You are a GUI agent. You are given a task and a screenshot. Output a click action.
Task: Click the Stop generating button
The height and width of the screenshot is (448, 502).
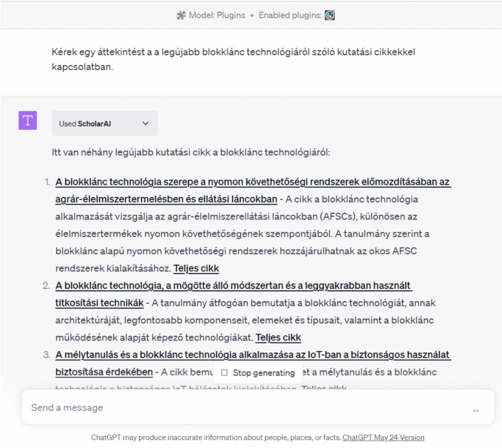pos(258,373)
